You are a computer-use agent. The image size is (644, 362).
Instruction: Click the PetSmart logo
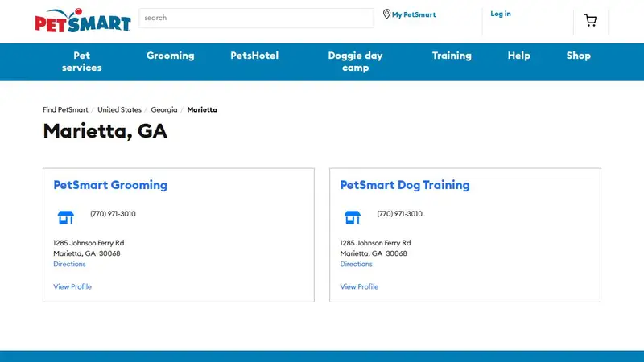point(83,20)
